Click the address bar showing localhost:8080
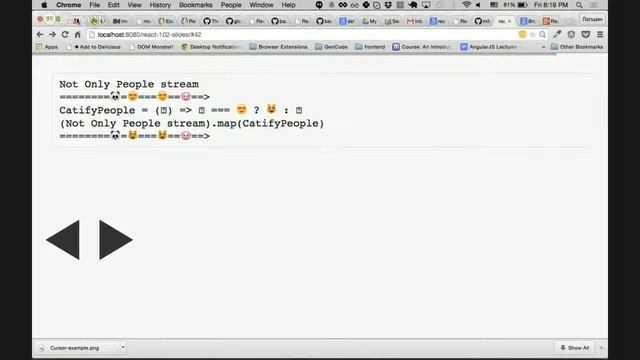Image resolution: width=640 pixels, height=360 pixels. point(302,35)
